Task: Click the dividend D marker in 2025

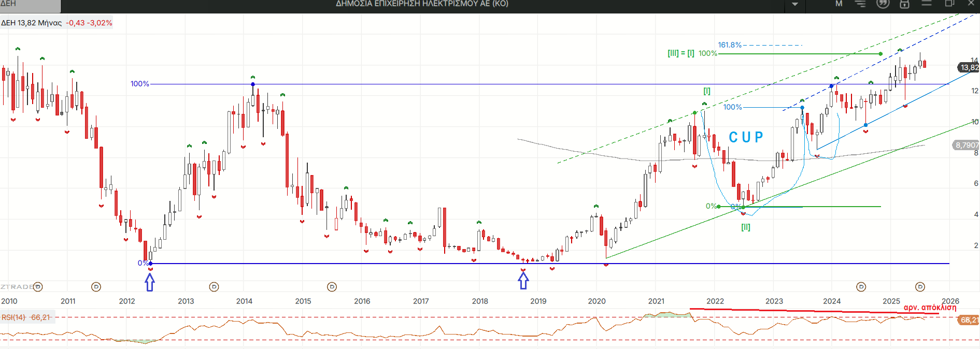Action: pyautogui.click(x=920, y=287)
